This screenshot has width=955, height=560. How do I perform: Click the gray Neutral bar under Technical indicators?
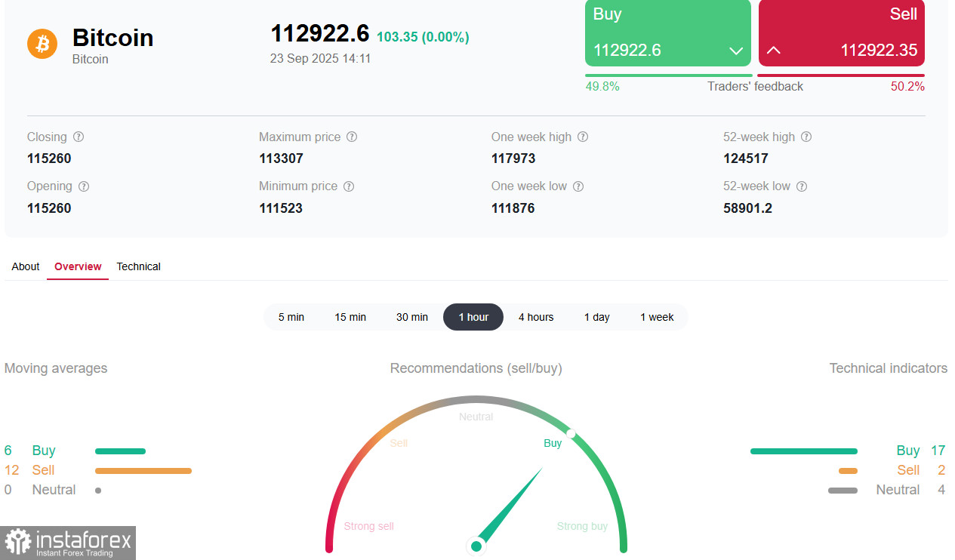click(x=843, y=491)
